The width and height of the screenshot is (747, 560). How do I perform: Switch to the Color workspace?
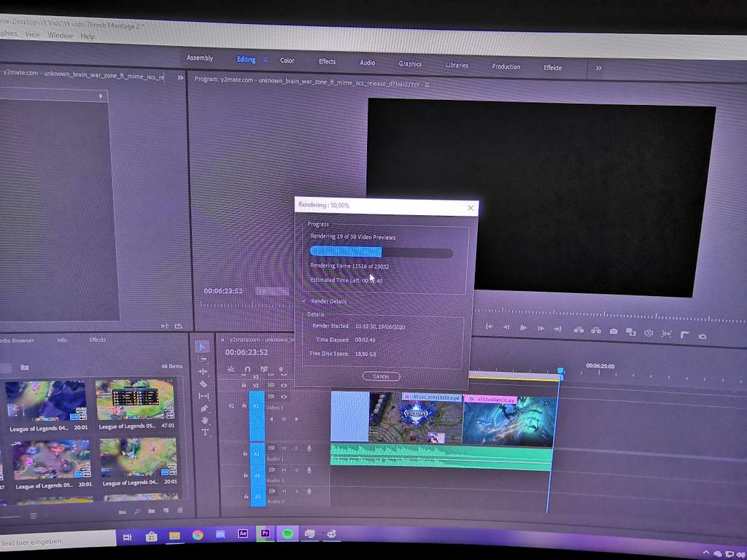[287, 61]
